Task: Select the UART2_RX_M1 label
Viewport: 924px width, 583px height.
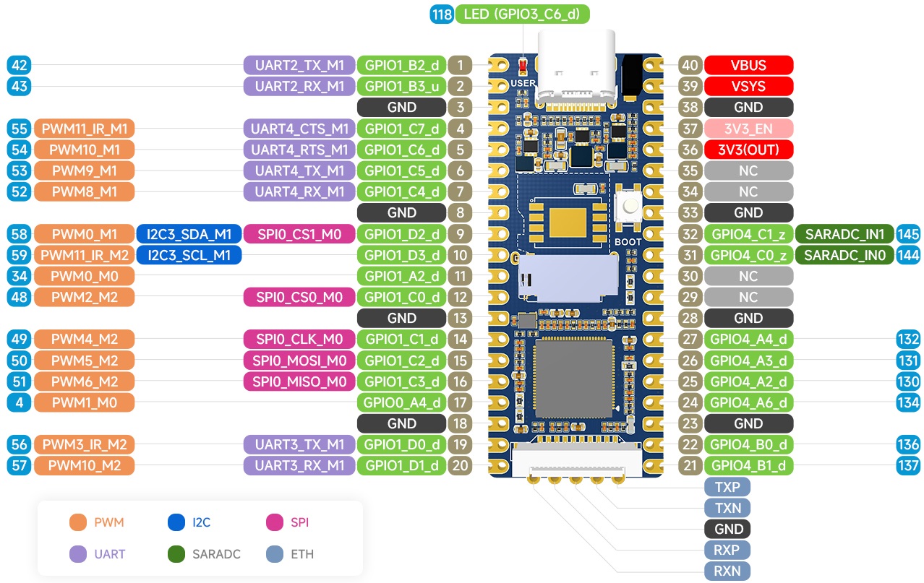Action: (299, 86)
